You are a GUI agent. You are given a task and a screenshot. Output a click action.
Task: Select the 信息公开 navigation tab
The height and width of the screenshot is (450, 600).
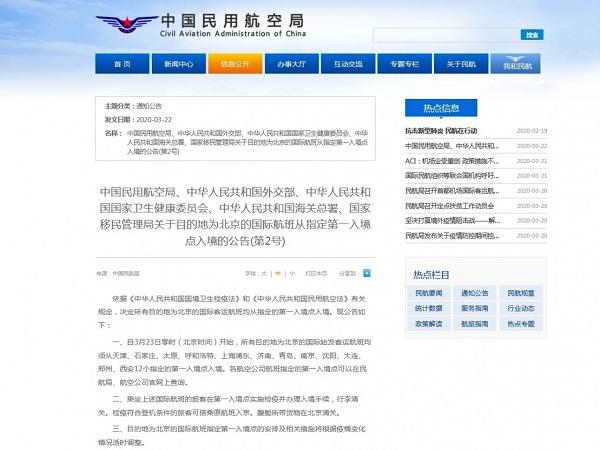(235, 64)
